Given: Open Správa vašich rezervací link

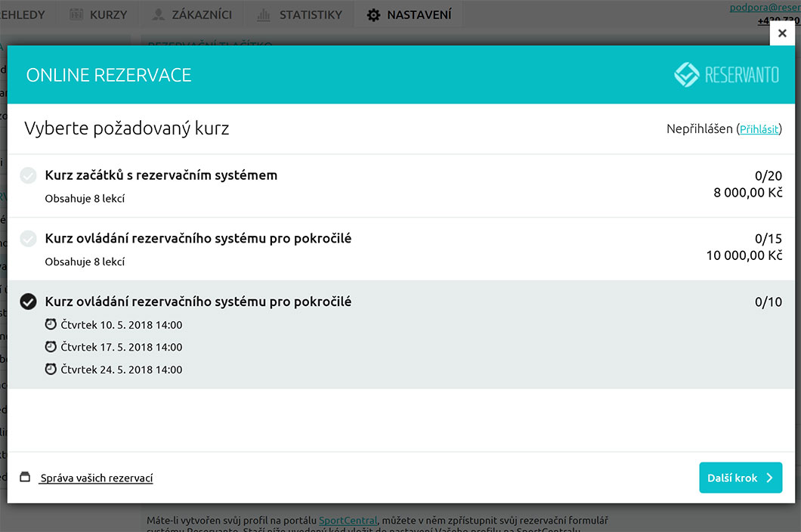Looking at the screenshot, I should (x=97, y=478).
